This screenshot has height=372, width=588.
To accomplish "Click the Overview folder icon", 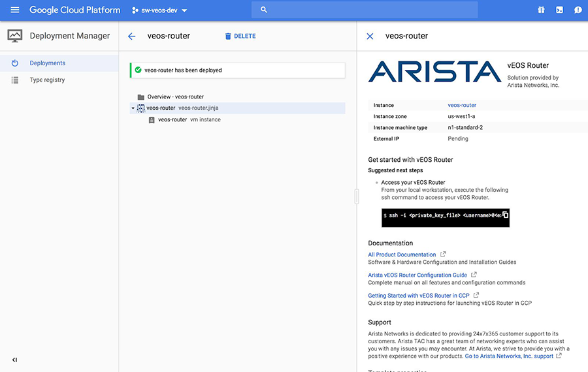I will [x=141, y=97].
